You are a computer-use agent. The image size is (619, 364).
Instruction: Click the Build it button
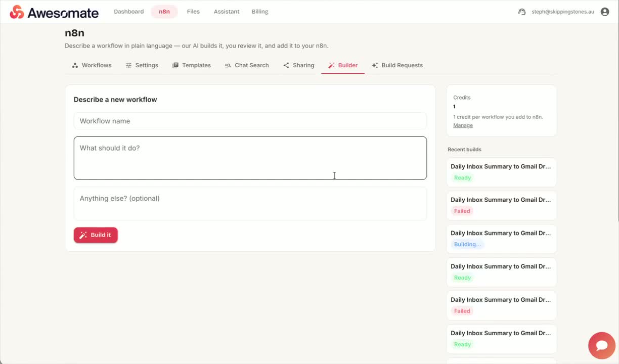click(x=96, y=235)
